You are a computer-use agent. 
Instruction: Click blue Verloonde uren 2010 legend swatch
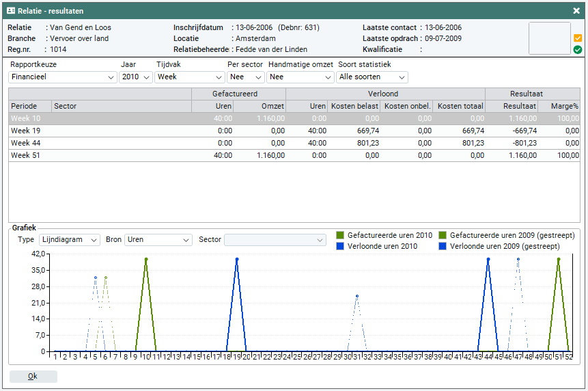point(340,246)
